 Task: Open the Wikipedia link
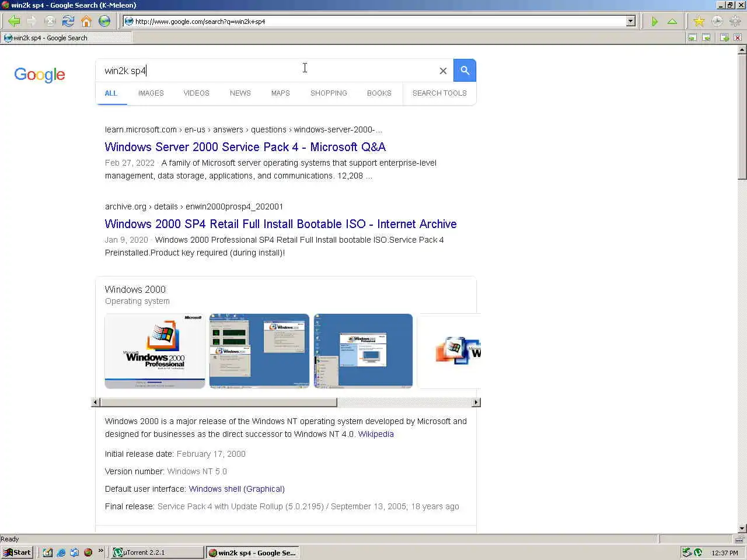point(376,434)
